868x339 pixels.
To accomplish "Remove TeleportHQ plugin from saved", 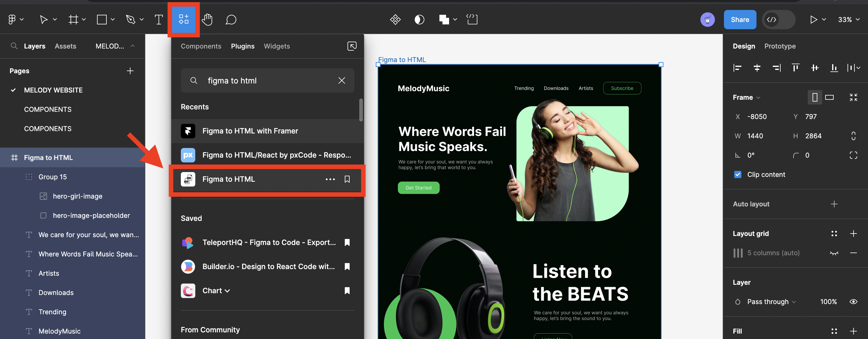I will point(347,242).
